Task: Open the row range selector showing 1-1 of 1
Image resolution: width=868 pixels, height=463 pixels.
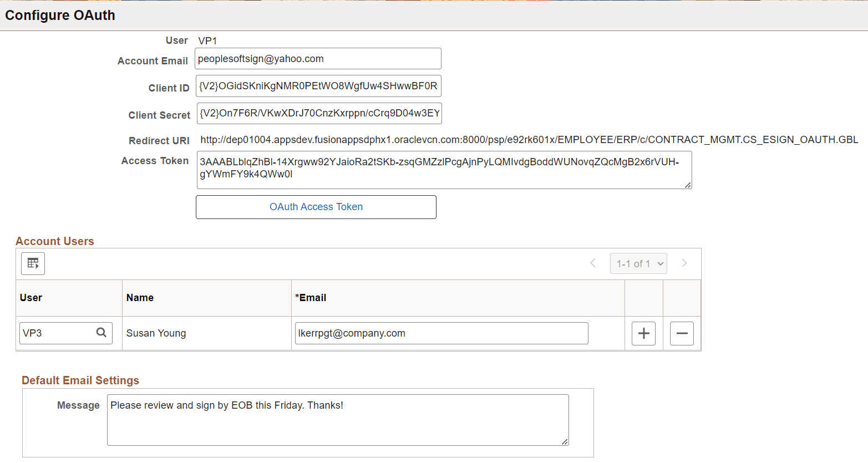Action: click(x=638, y=263)
